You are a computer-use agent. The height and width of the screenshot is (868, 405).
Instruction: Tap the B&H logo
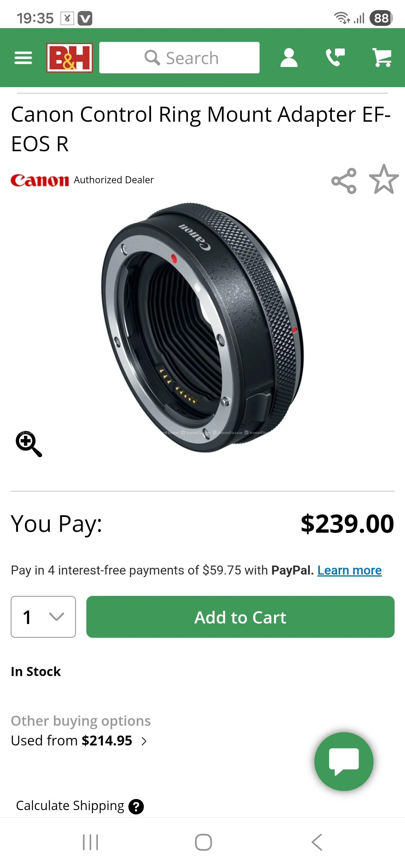[69, 58]
